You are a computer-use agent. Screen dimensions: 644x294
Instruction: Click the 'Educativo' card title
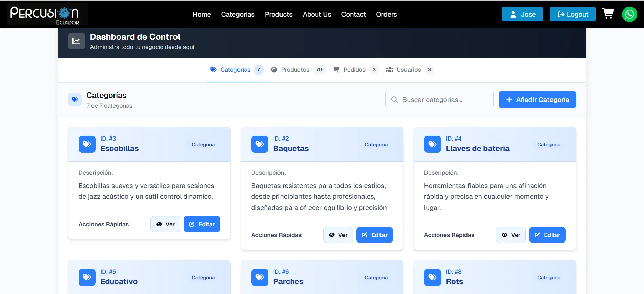119,281
